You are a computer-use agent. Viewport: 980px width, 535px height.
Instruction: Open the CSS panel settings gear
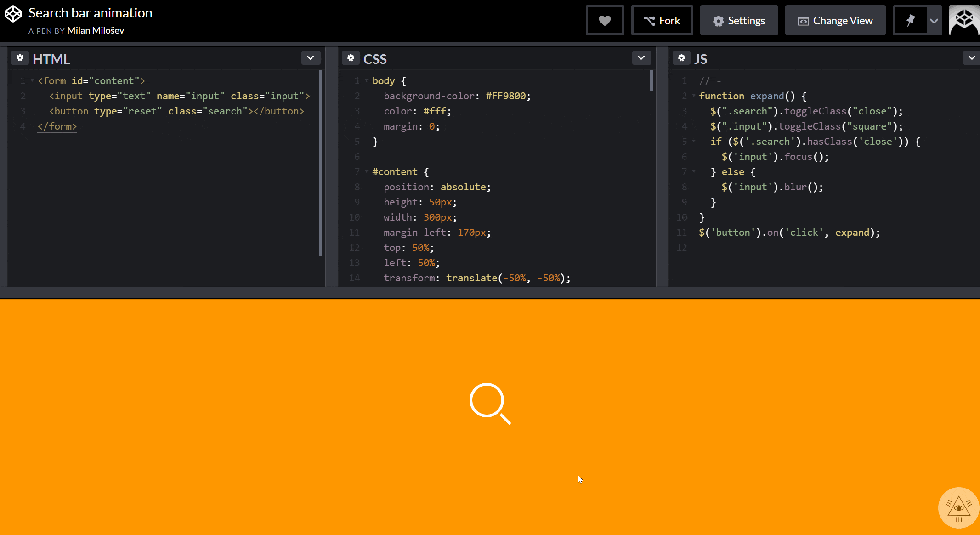tap(351, 58)
